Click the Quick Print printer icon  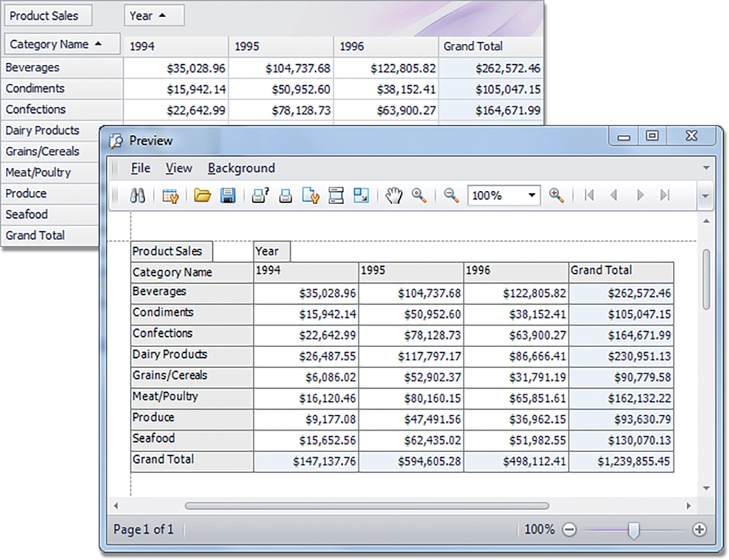pyautogui.click(x=286, y=195)
